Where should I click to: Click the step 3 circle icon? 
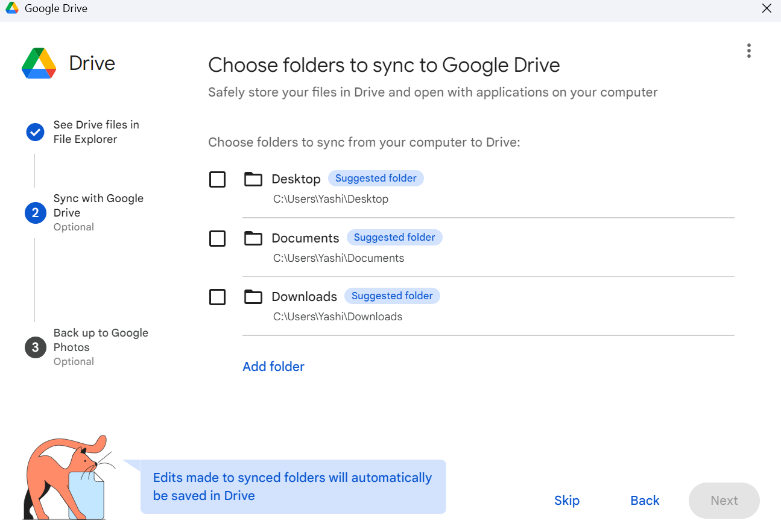(x=35, y=347)
